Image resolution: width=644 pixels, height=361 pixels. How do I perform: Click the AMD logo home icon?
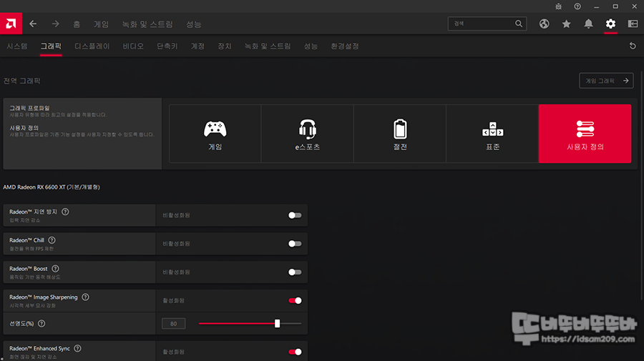11,24
